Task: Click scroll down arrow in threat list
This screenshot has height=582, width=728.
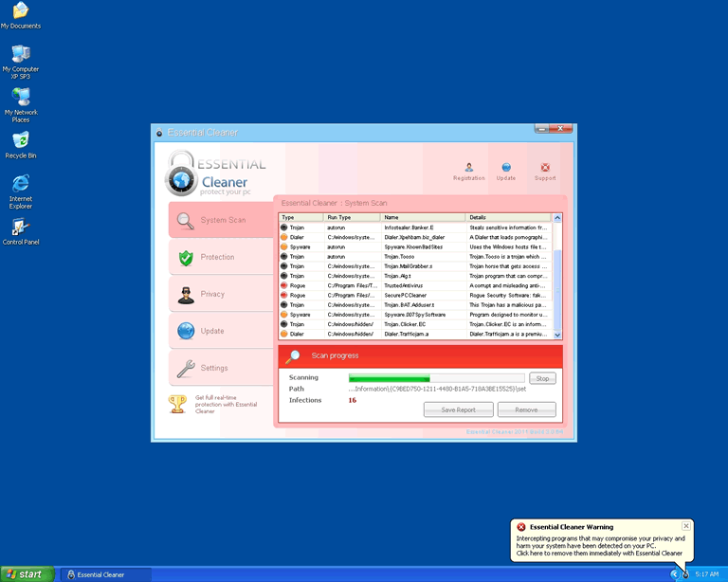Action: coord(557,335)
